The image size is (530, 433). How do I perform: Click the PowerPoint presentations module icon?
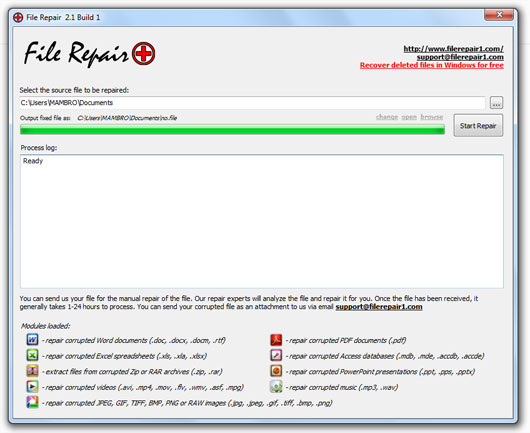pyautogui.click(x=276, y=371)
